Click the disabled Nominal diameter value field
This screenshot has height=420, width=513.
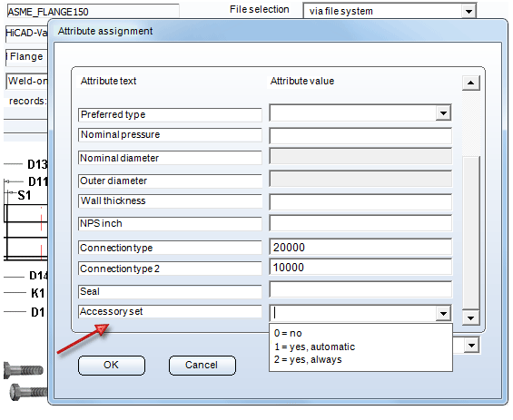(x=360, y=157)
